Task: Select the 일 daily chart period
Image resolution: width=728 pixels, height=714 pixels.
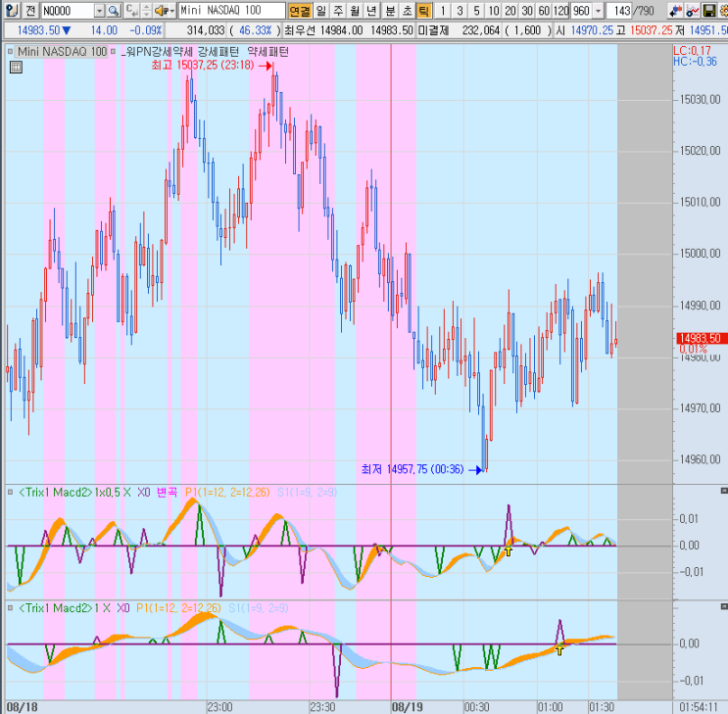Action: 321,10
